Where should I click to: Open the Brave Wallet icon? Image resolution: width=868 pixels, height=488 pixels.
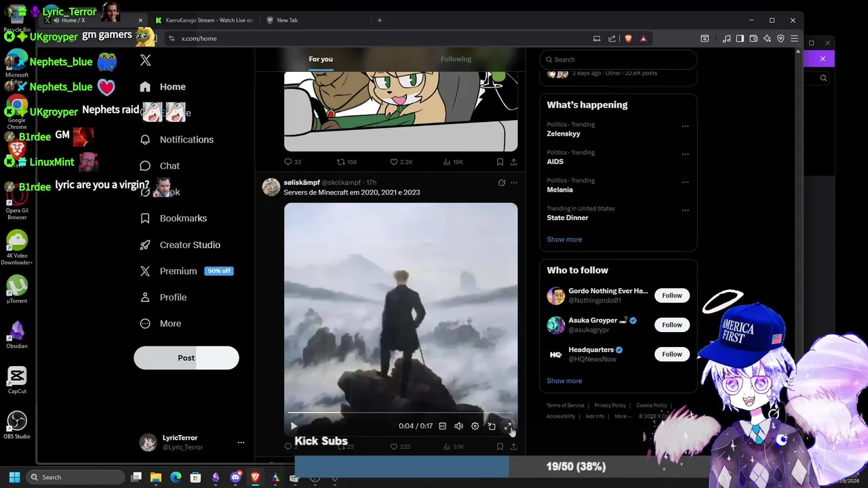coord(753,39)
